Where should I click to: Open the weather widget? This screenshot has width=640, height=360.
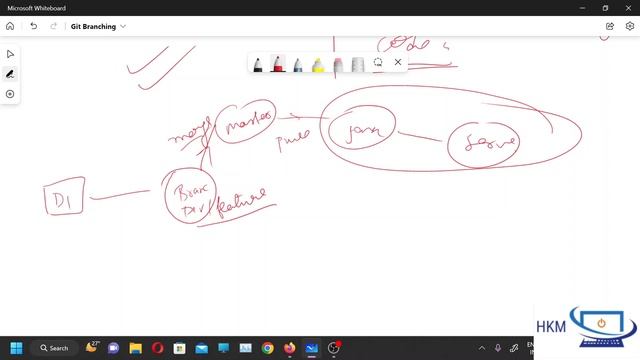(93, 347)
